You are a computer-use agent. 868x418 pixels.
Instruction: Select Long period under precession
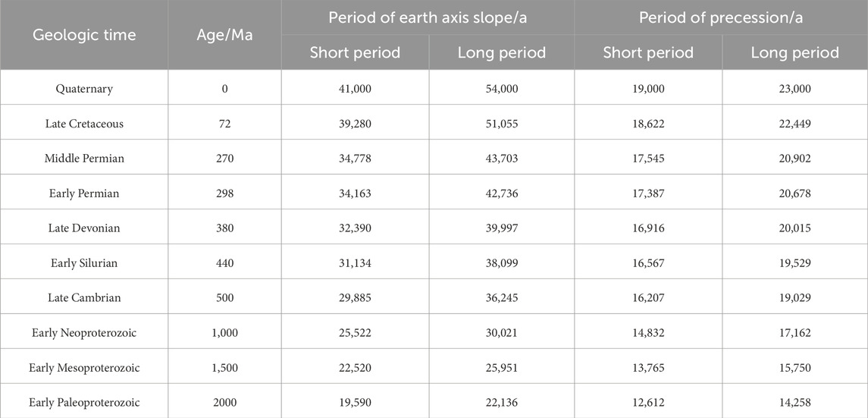pyautogui.click(x=795, y=52)
